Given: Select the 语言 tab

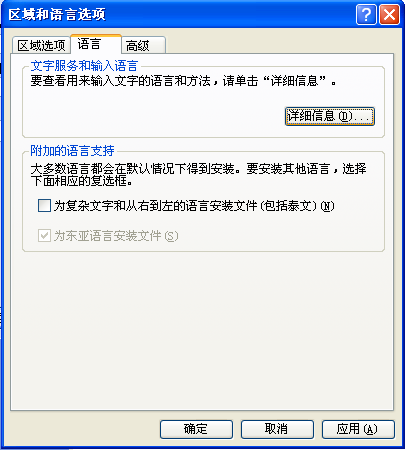Looking at the screenshot, I should (96, 44).
